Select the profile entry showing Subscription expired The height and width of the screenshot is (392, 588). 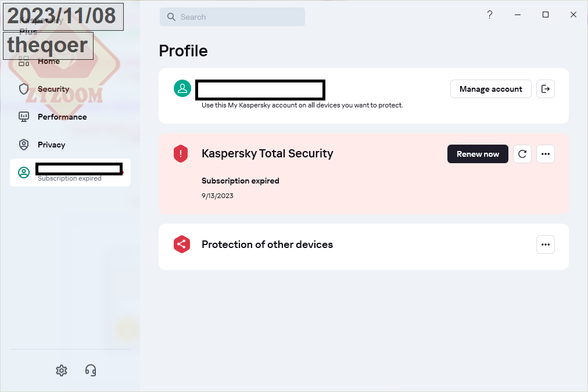coord(70,172)
